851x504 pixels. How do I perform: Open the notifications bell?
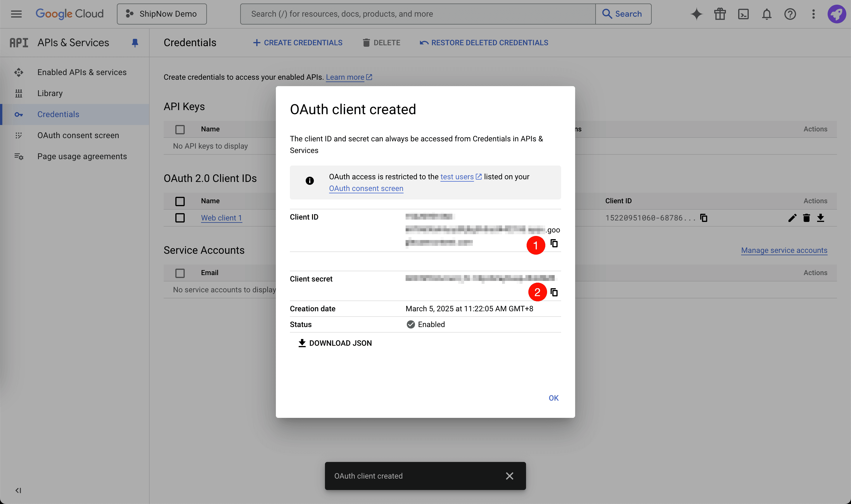click(x=767, y=14)
